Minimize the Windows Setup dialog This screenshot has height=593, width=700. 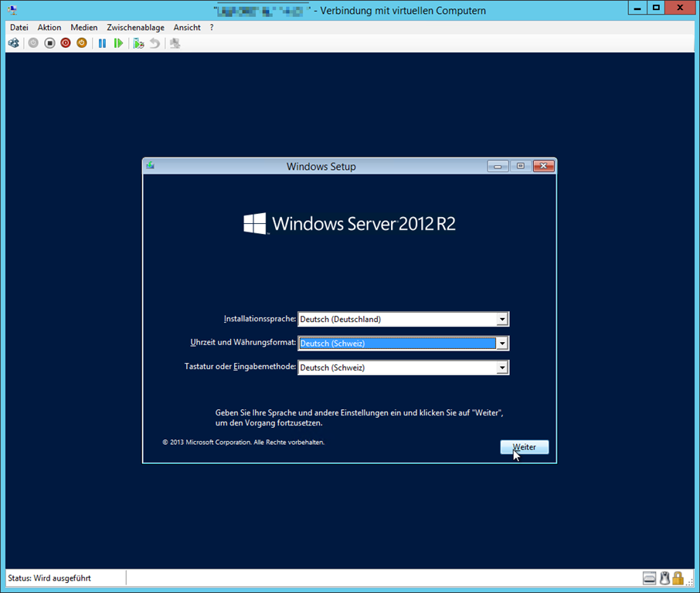tap(498, 167)
